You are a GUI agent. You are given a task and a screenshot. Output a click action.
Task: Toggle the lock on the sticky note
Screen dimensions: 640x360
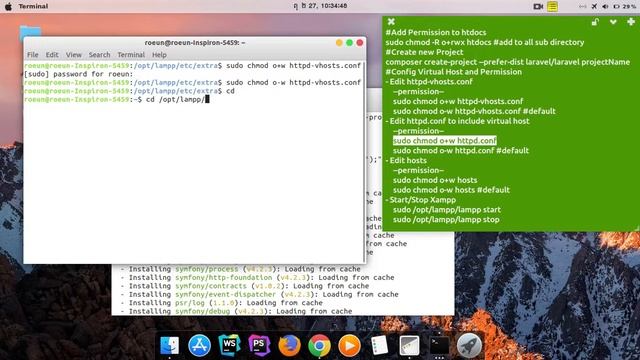[x=595, y=22]
